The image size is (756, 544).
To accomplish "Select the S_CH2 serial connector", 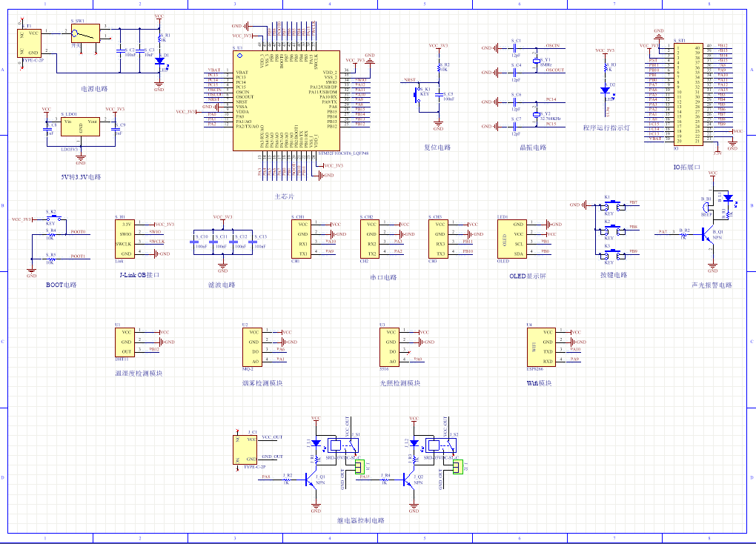I will point(370,239).
